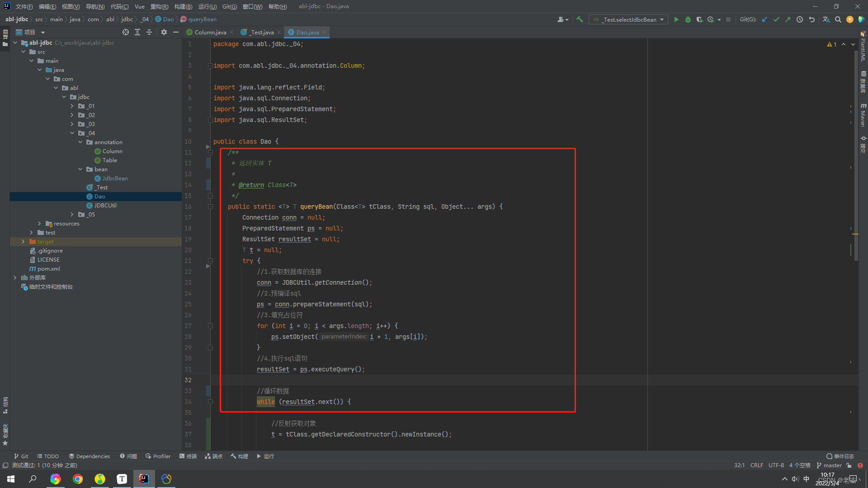The width and height of the screenshot is (868, 488).
Task: Open the project view mode dropdown
Action: click(43, 33)
